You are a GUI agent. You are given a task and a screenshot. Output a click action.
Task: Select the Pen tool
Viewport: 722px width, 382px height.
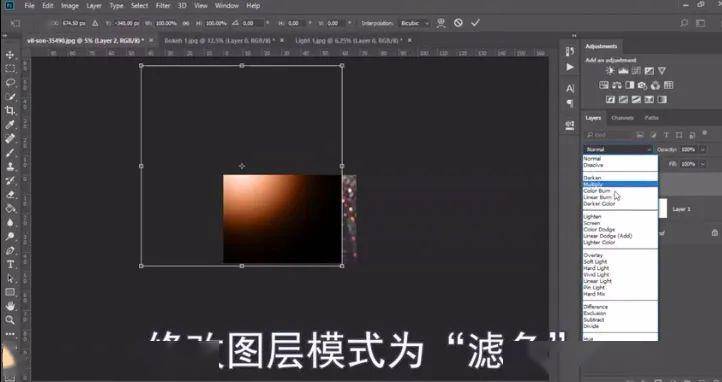10,251
